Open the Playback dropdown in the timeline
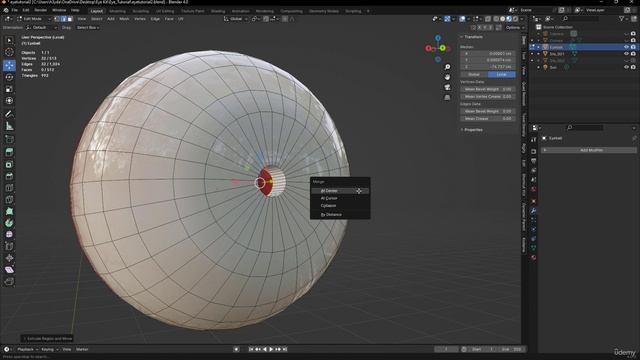 tap(27, 349)
